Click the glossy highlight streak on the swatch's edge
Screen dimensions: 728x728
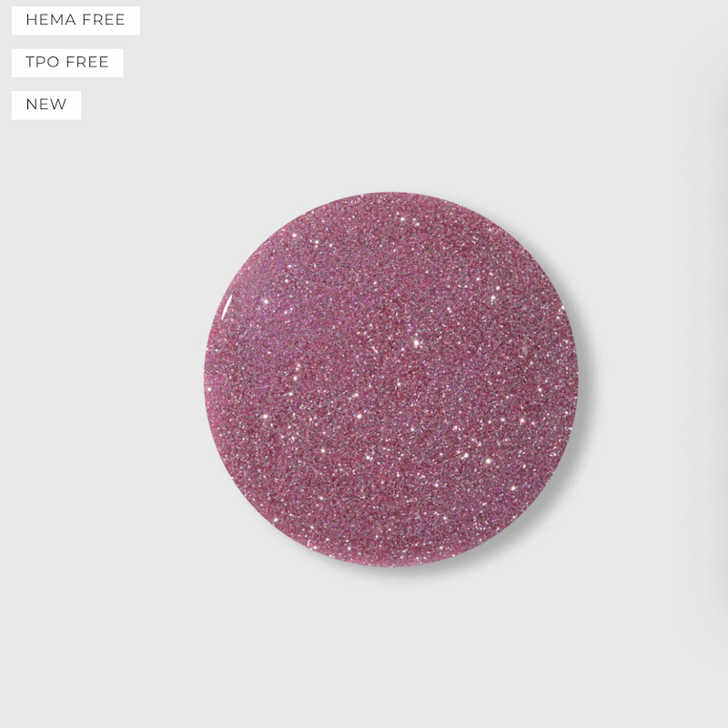(x=227, y=308)
